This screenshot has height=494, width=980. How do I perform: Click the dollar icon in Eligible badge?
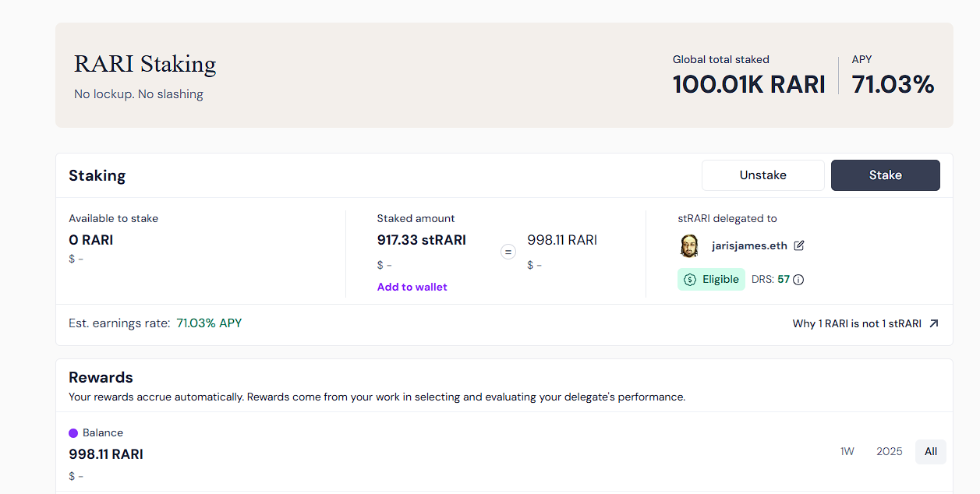pyautogui.click(x=690, y=280)
